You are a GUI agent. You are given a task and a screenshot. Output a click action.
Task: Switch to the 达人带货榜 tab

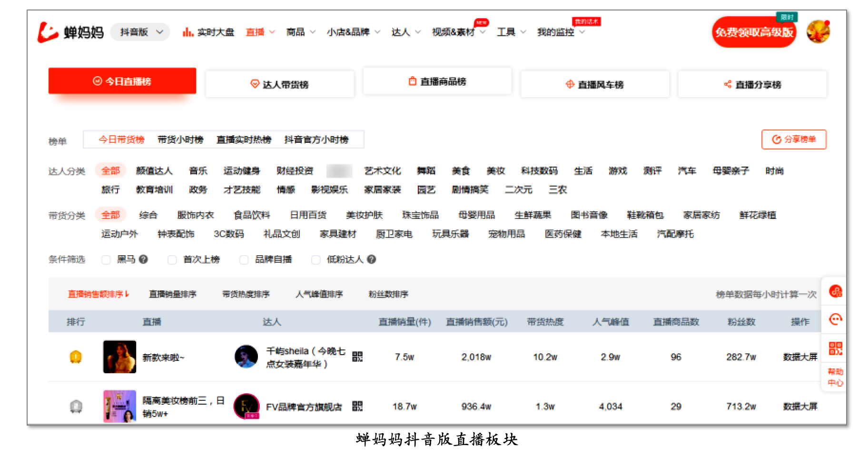280,84
